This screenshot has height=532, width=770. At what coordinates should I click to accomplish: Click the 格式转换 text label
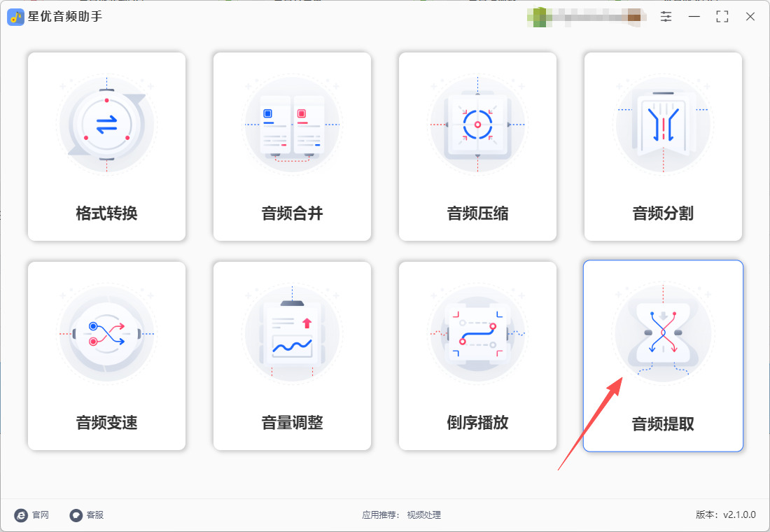[x=106, y=213]
